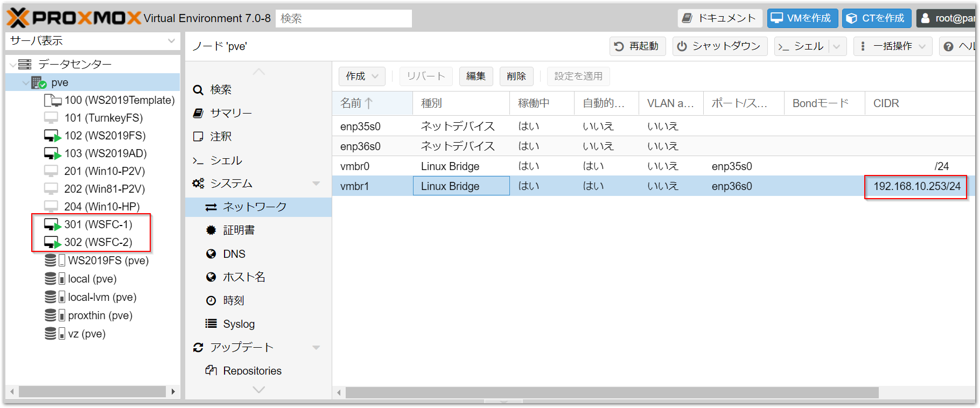Click the certificate badge icon beside 証明書

point(211,230)
